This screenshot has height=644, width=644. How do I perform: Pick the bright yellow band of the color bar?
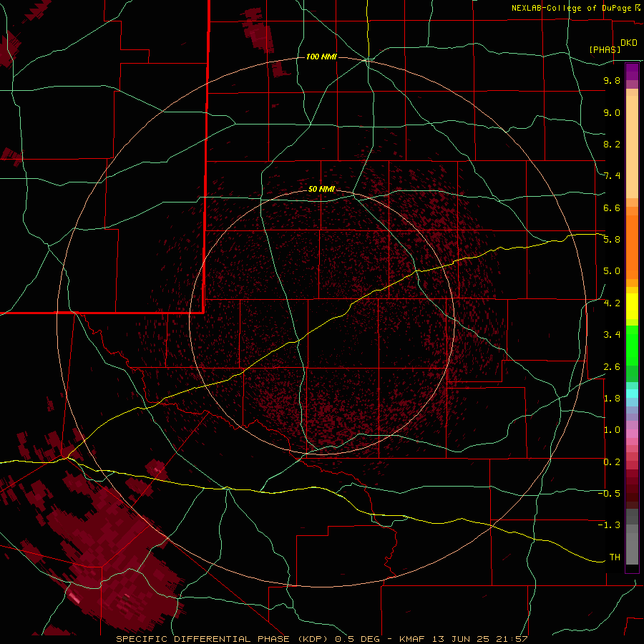(632, 306)
